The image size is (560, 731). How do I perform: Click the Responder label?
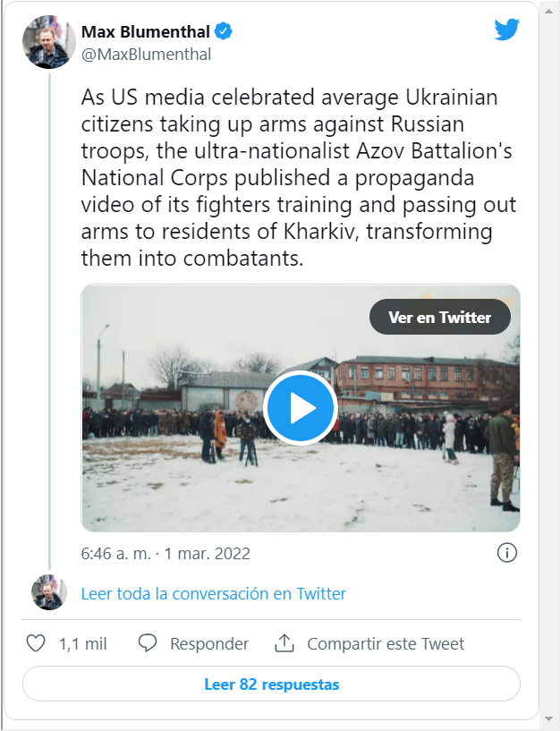209,643
